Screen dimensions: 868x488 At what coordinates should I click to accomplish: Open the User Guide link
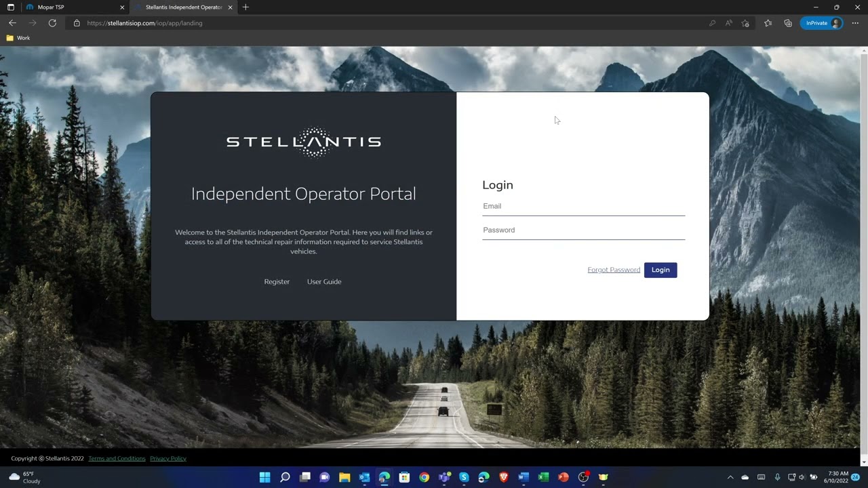pos(324,282)
